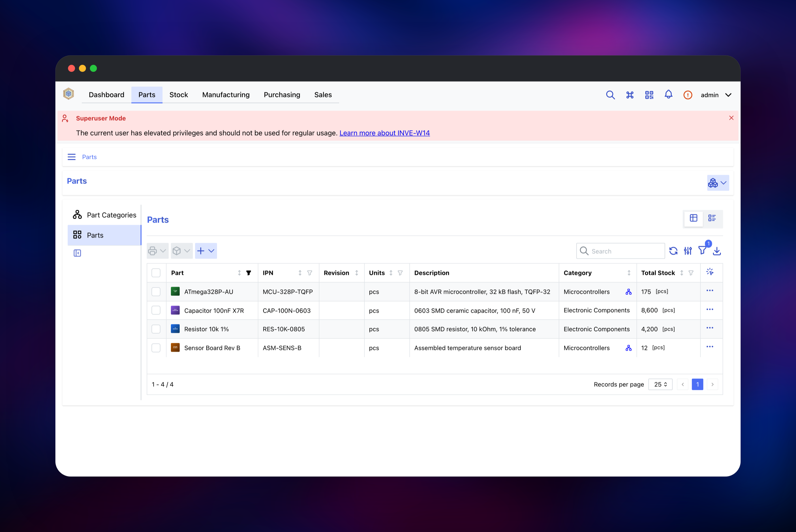The image size is (796, 532).
Task: Select Parts item in sidebar
Action: (x=104, y=235)
